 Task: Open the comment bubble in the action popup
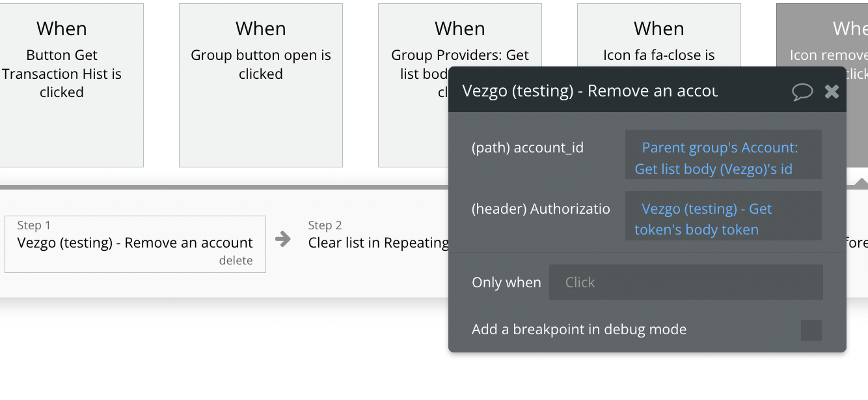[x=802, y=92]
